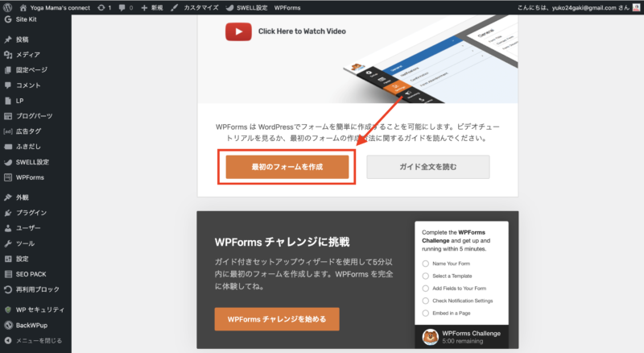Click the user avatar in the admin bar
This screenshot has height=353, width=644.
636,7
